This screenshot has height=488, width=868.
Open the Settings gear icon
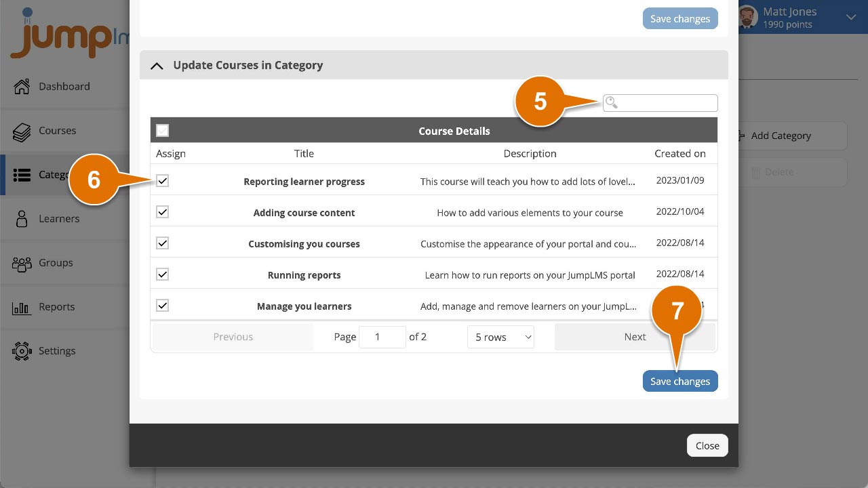tap(22, 351)
